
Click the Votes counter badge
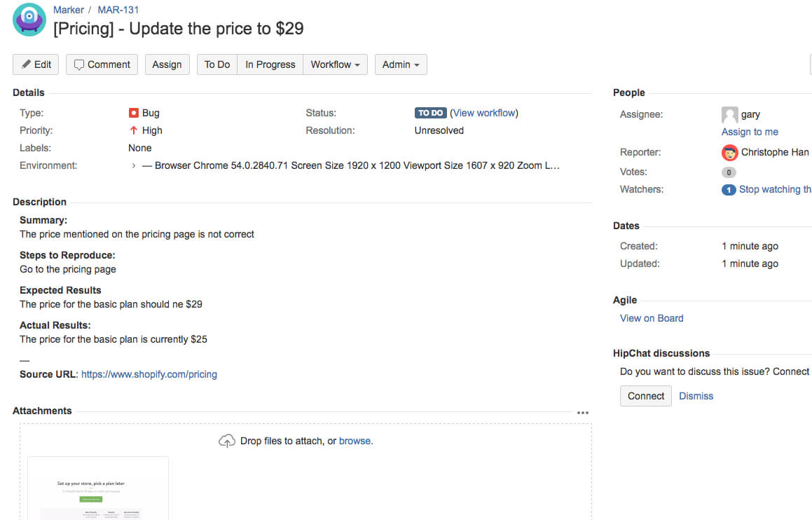tap(729, 172)
